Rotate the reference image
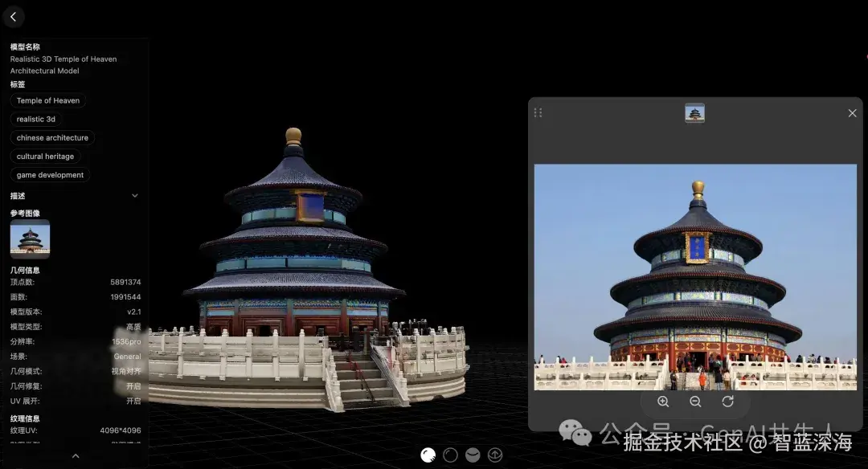The image size is (868, 469). (x=728, y=402)
